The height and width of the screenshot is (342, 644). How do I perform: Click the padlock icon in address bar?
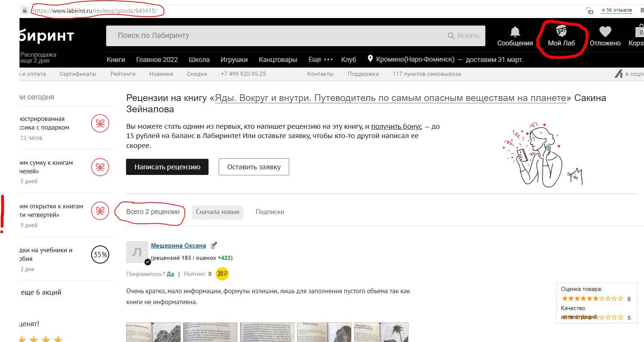pyautogui.click(x=25, y=11)
